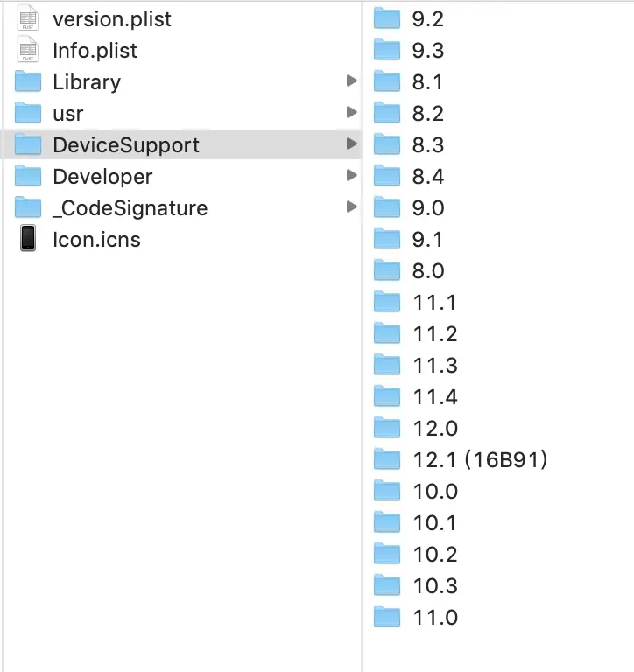Select the 8.0 folder name
Viewport: 634px width, 672px height.
428,270
